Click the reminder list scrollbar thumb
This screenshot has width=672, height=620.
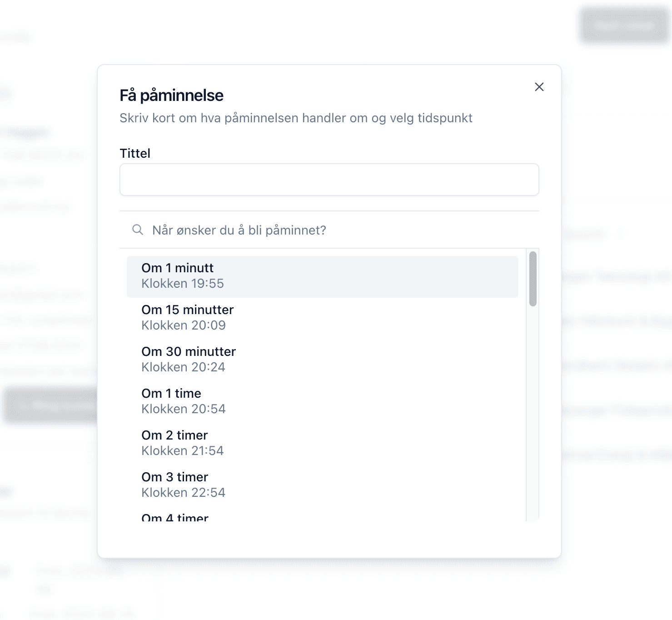(533, 279)
